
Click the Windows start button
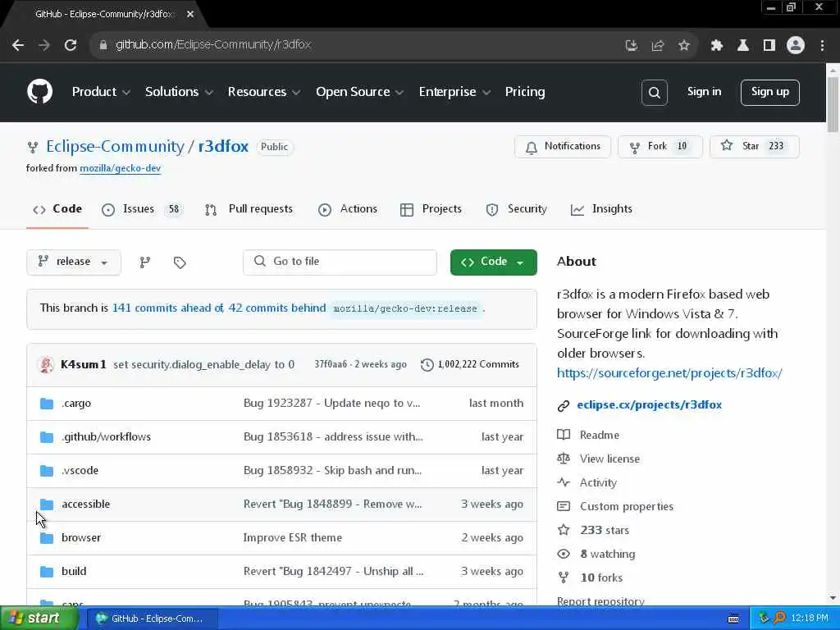pyautogui.click(x=39, y=619)
